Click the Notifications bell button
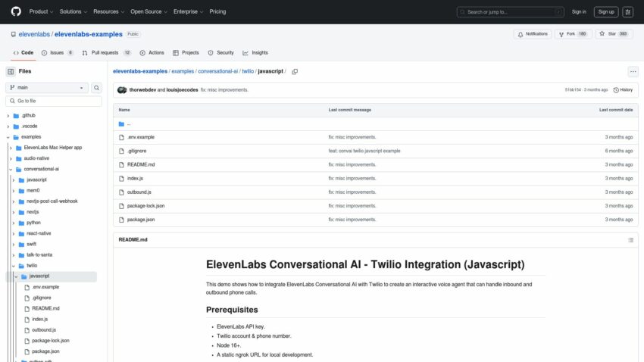 (x=533, y=34)
